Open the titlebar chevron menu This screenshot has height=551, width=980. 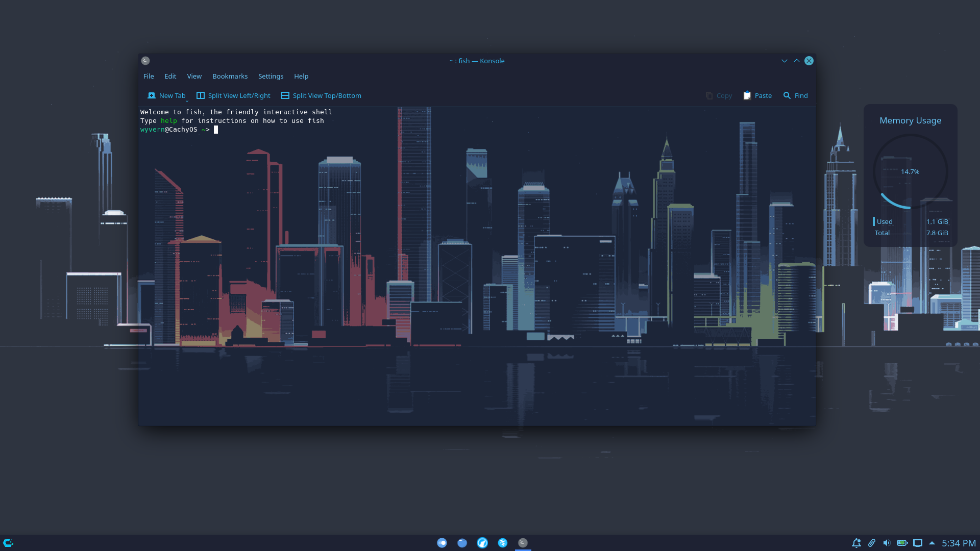tap(785, 61)
